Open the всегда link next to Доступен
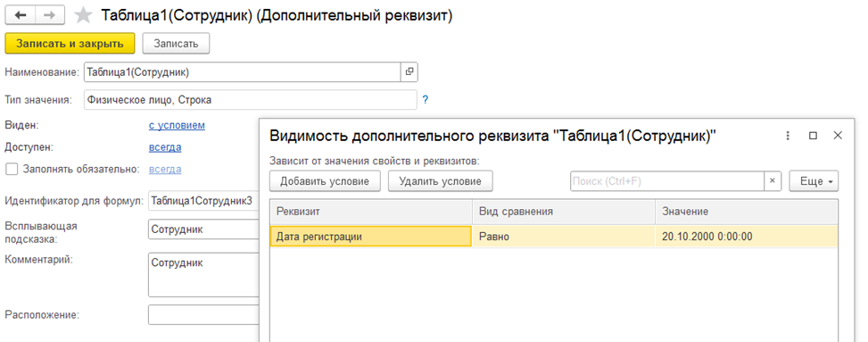Screen dimensions: 868x342 click(x=165, y=147)
